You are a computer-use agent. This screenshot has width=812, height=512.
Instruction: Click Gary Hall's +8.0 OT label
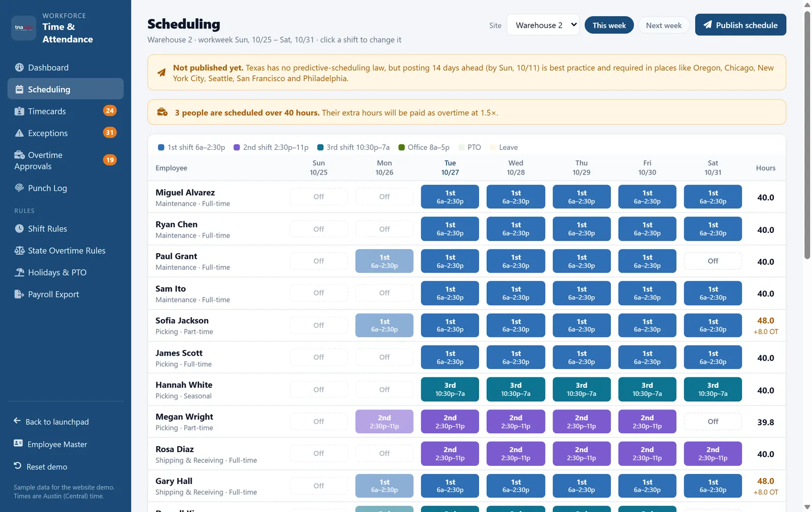click(x=765, y=492)
